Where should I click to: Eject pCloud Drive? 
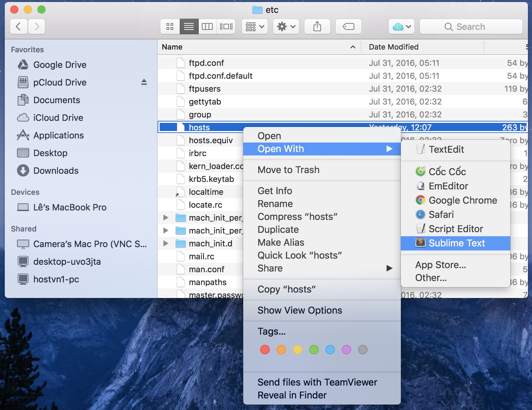pos(144,82)
